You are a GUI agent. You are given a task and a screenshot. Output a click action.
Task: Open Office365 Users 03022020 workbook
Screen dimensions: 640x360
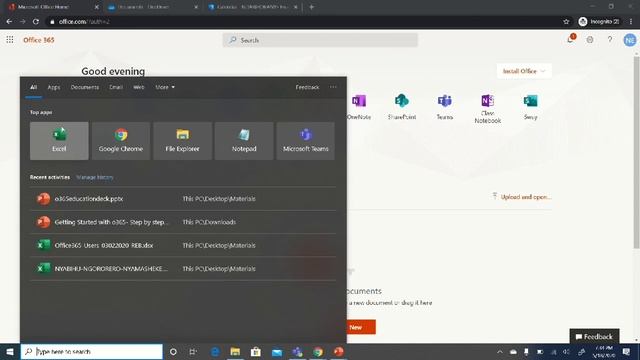point(183,245)
